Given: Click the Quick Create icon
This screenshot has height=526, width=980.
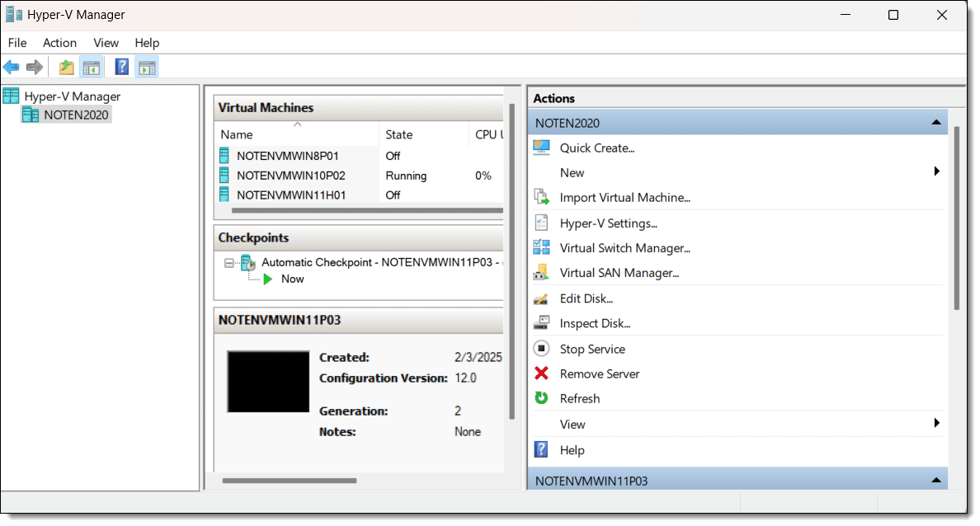Looking at the screenshot, I should pyautogui.click(x=542, y=148).
